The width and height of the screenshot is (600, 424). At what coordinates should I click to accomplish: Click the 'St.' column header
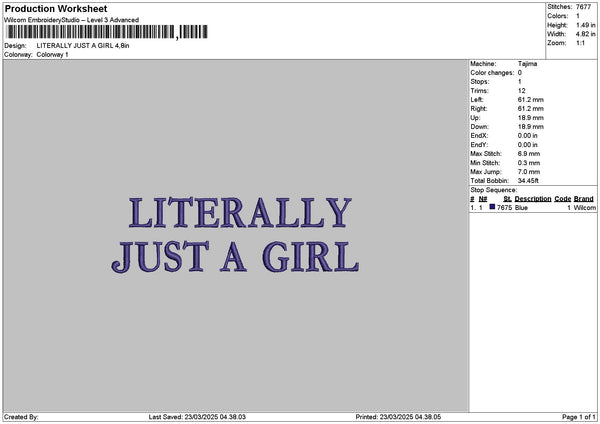[507, 198]
